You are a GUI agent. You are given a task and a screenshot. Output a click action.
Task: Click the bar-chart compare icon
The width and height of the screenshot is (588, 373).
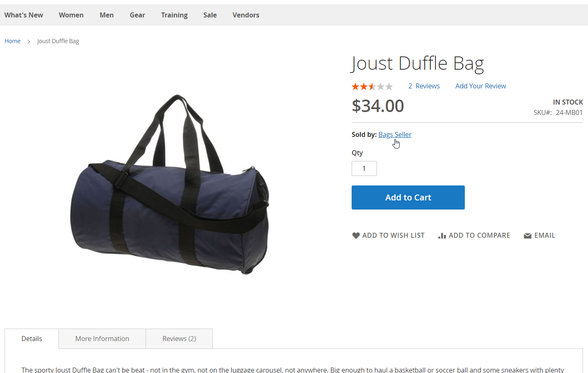442,236
